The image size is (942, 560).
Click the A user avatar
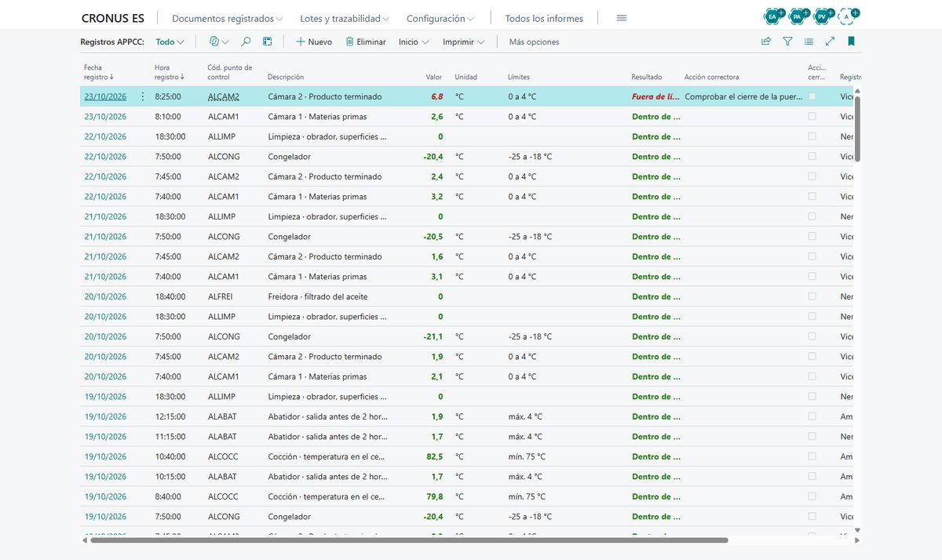[847, 16]
